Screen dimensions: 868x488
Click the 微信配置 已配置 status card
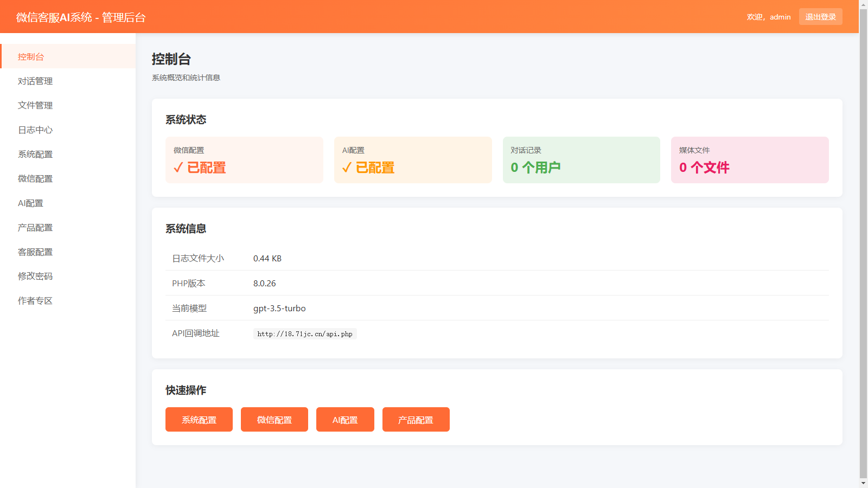click(x=244, y=160)
